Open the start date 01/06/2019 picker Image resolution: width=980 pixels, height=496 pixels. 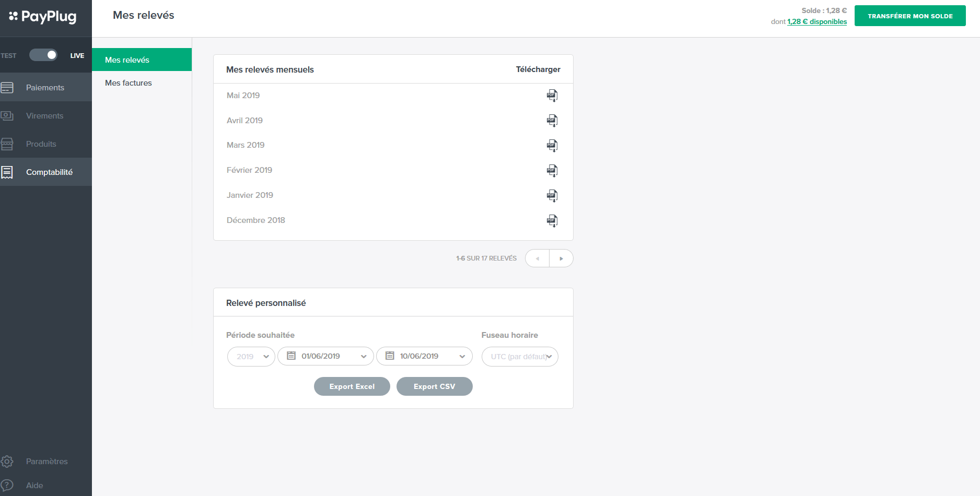[325, 356]
